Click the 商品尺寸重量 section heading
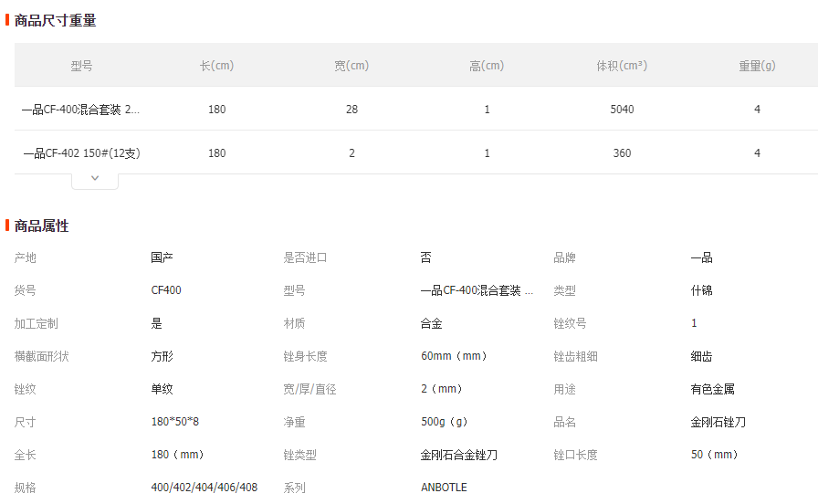Image resolution: width=818 pixels, height=504 pixels. pos(56,21)
